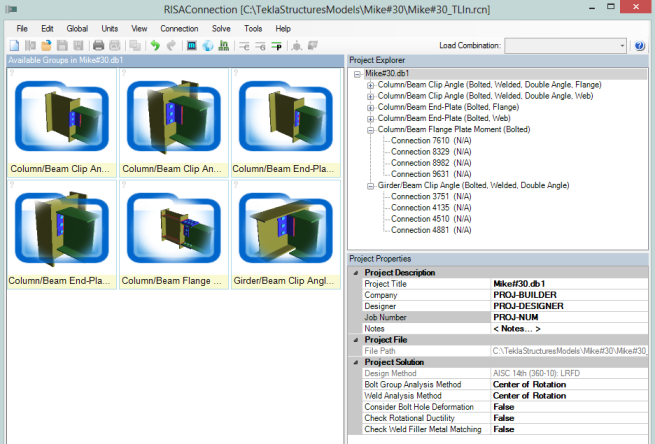
Task: Expand Column/Beam End-Plate (Bolted, Web) node
Action: click(371, 118)
